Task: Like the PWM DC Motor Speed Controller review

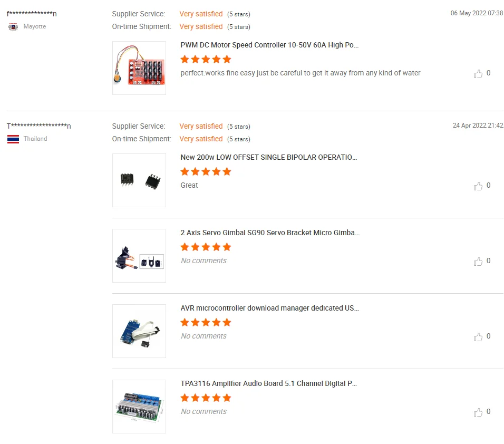Action: 478,74
